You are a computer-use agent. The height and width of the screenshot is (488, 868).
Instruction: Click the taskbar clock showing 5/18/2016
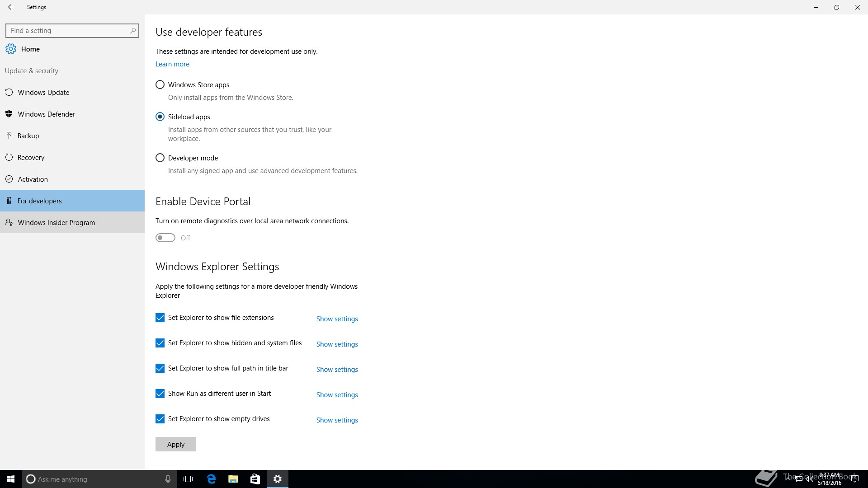[x=830, y=479]
